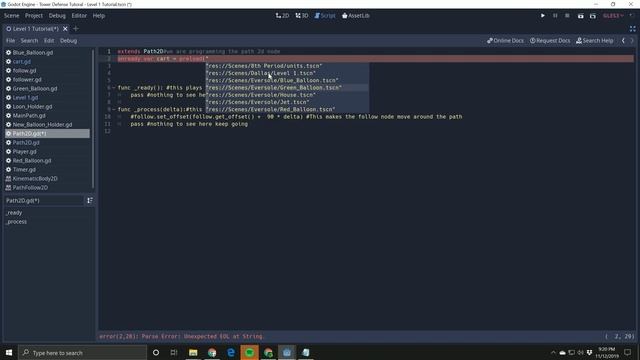Open Microsoft Edge from taskbar
Viewport: 640px width, 360px height.
[231, 352]
